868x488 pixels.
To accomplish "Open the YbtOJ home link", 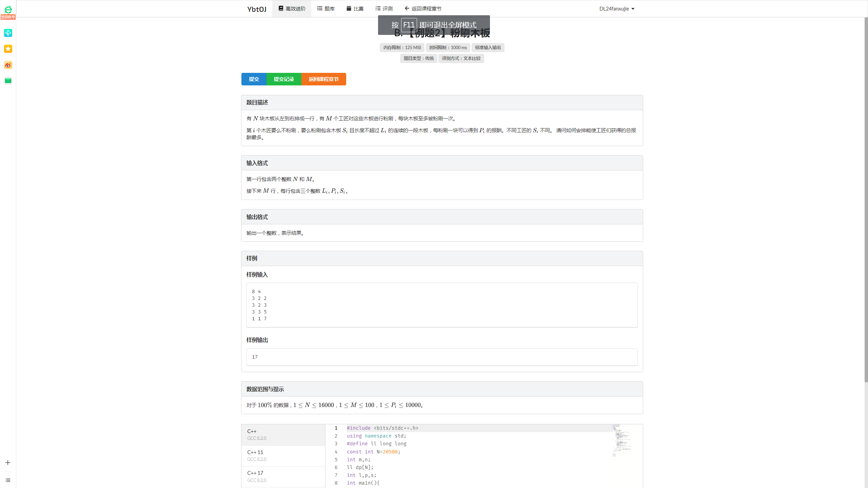I will click(x=257, y=9).
